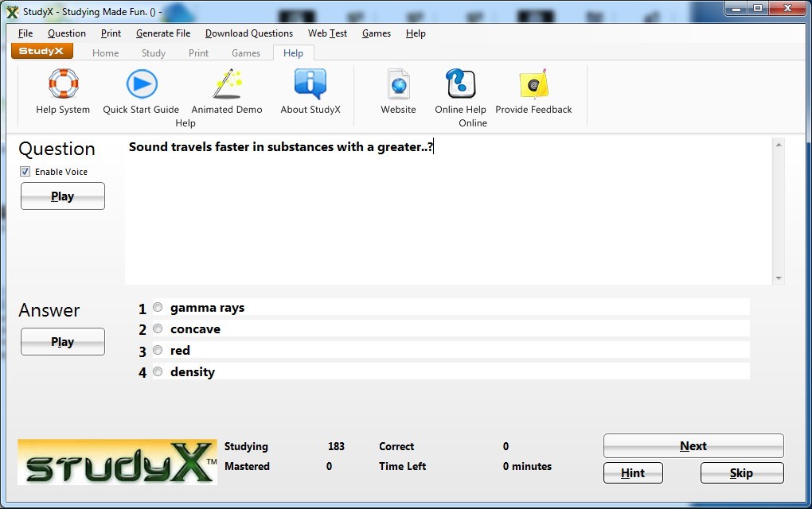Click the orange StudyX ribbon button
812x509 pixels.
[41, 51]
